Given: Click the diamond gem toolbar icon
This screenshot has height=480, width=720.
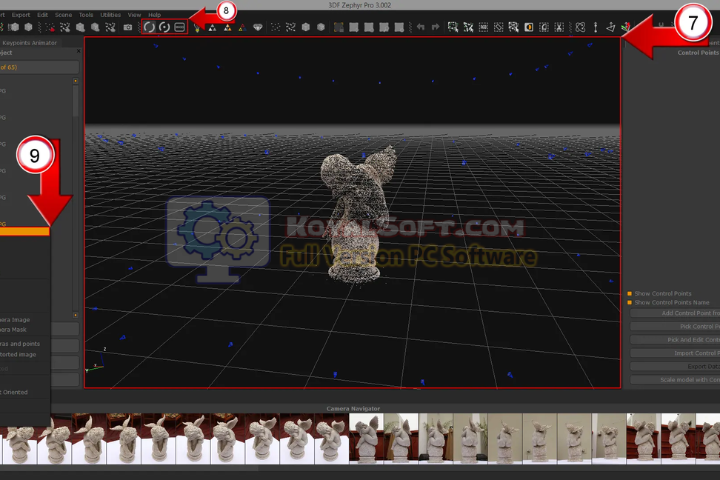Looking at the screenshot, I should click(258, 28).
